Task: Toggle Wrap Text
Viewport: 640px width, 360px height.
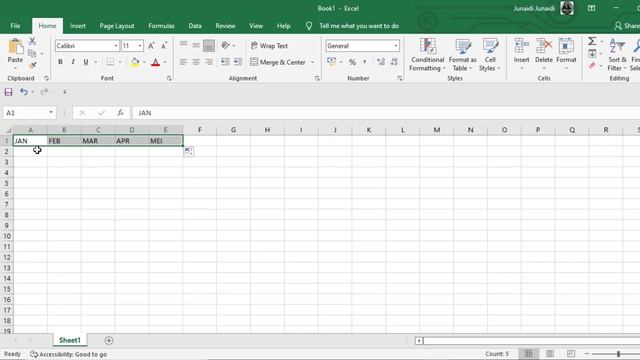Action: click(x=269, y=46)
